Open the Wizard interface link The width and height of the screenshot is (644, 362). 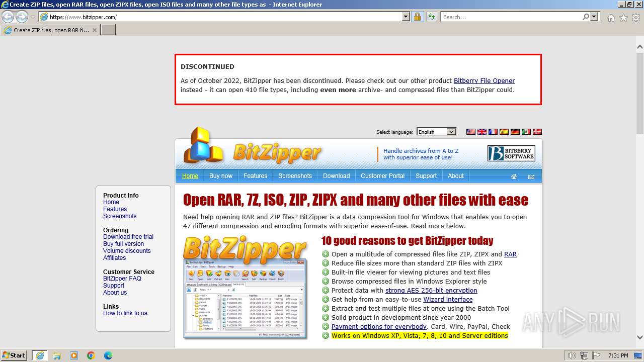(x=448, y=300)
